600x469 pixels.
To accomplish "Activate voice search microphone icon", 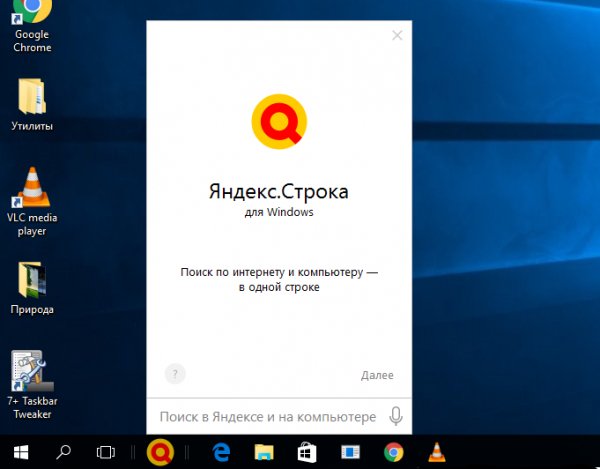I will coord(396,416).
